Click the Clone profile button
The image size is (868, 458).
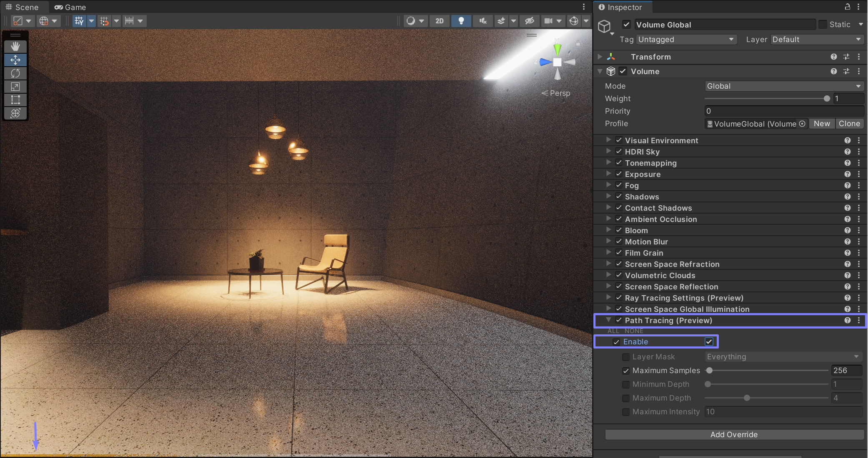click(x=849, y=124)
